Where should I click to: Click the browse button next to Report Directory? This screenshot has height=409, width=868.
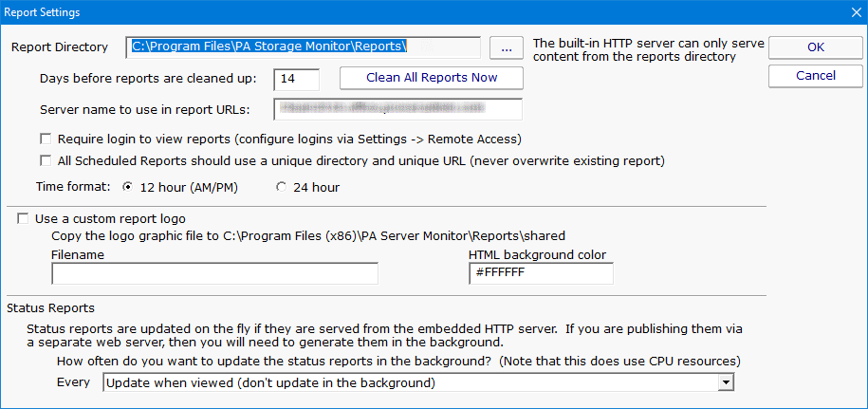506,47
